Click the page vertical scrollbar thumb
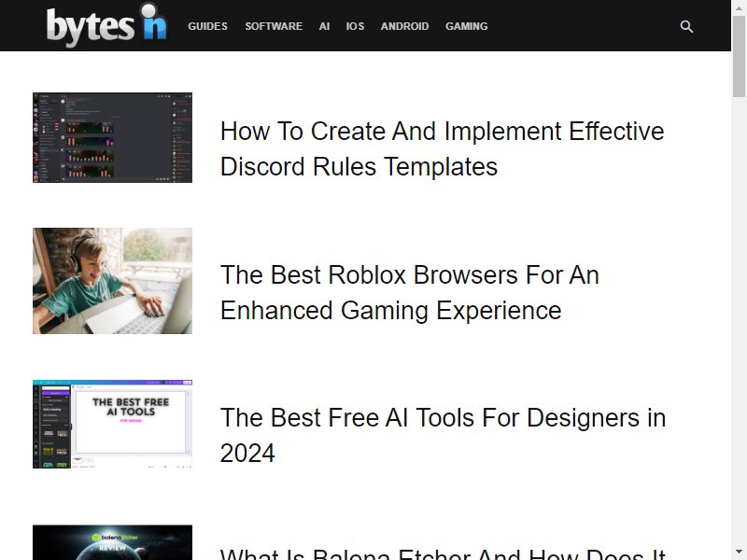 click(740, 56)
